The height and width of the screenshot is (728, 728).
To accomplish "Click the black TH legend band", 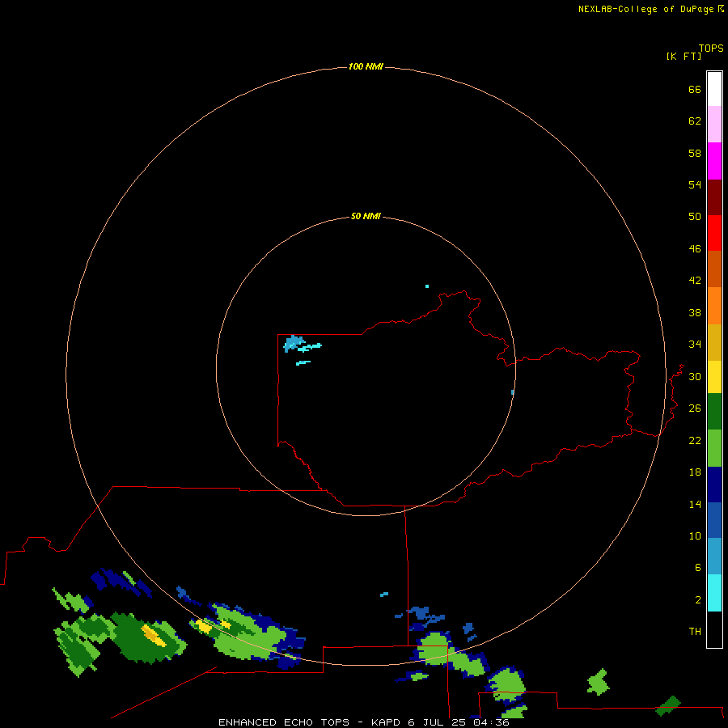I will coord(714,629).
